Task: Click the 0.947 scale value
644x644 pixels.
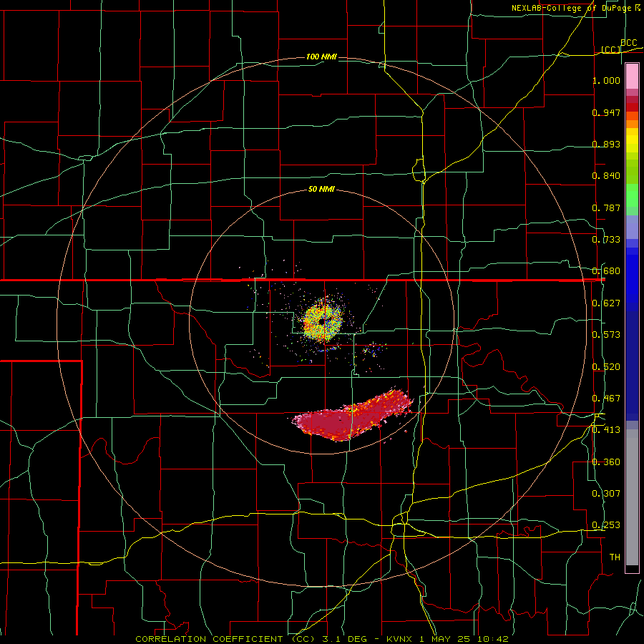Action: pyautogui.click(x=606, y=112)
